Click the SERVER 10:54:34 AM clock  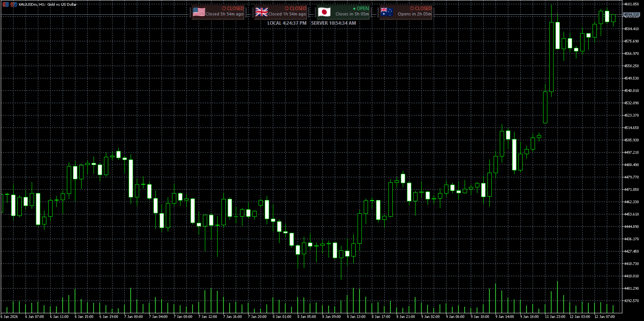(334, 23)
